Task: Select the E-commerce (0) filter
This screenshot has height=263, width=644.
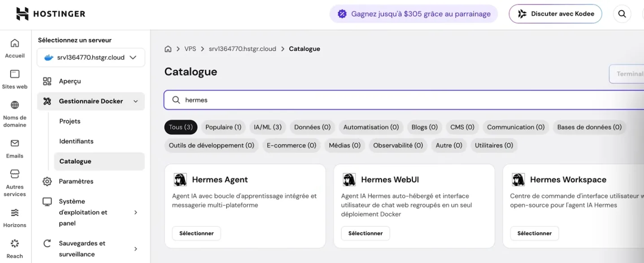Action: coord(292,146)
